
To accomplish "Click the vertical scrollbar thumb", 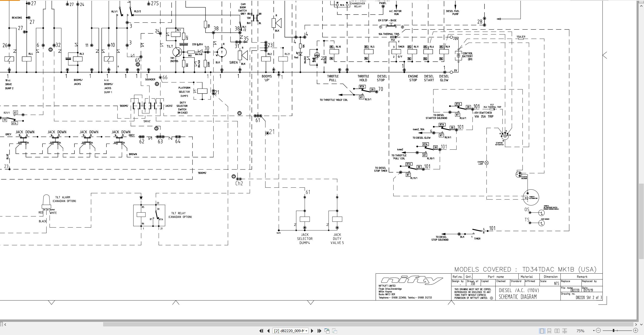I will [641, 221].
